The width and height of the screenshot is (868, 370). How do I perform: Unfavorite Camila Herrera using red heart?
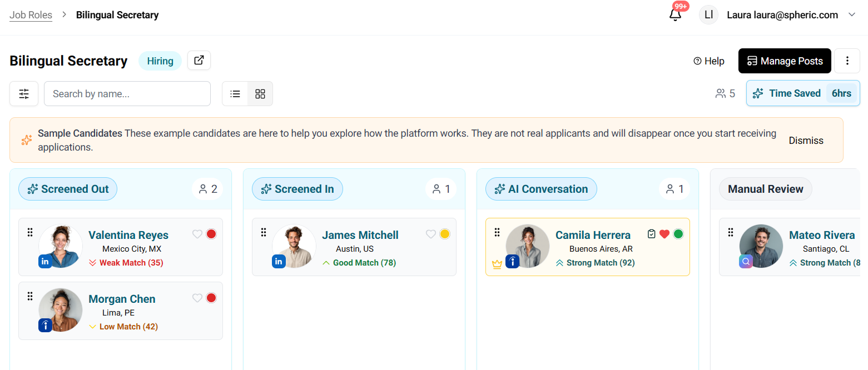tap(664, 234)
